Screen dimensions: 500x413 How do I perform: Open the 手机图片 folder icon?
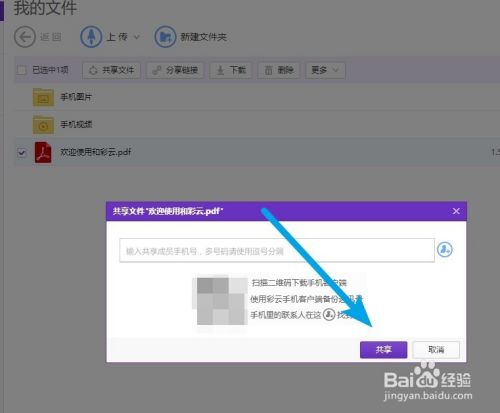[x=43, y=97]
